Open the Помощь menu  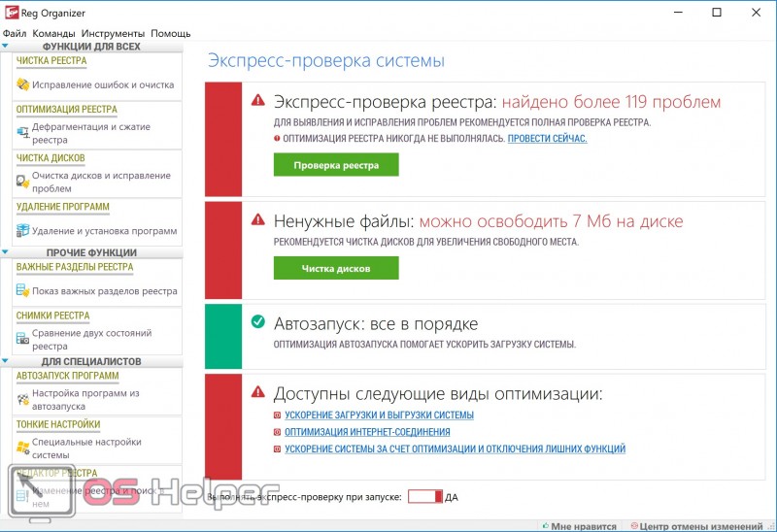[171, 33]
